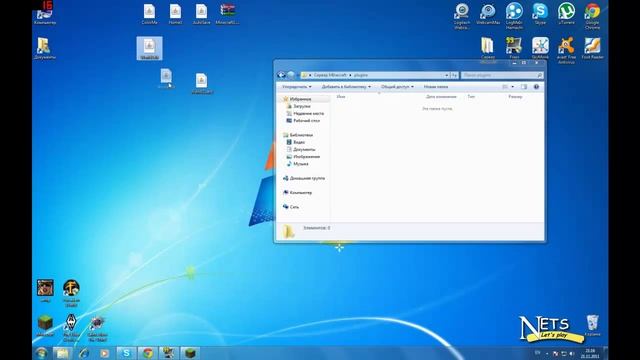This screenshot has height=360, width=640.
Task: Open the Документы folder shortcut on desktop
Action: point(44,49)
